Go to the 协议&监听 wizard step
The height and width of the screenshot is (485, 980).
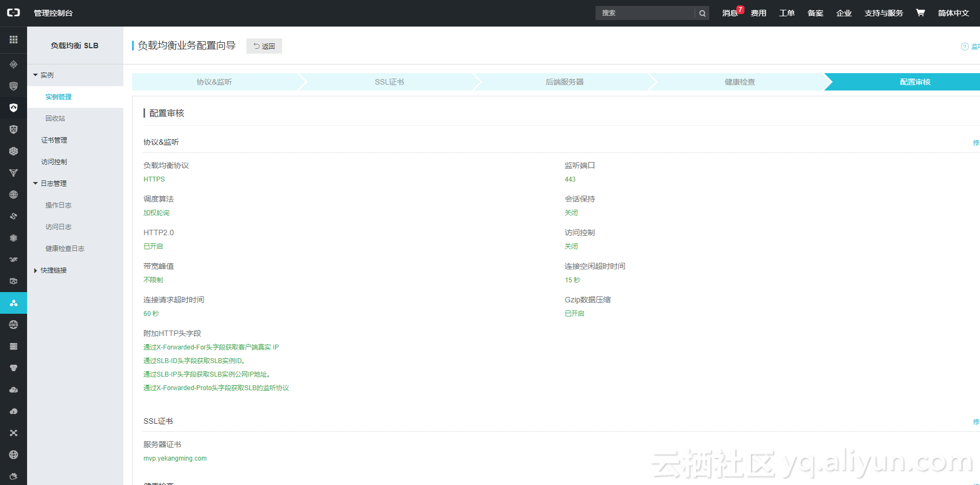[x=214, y=82]
